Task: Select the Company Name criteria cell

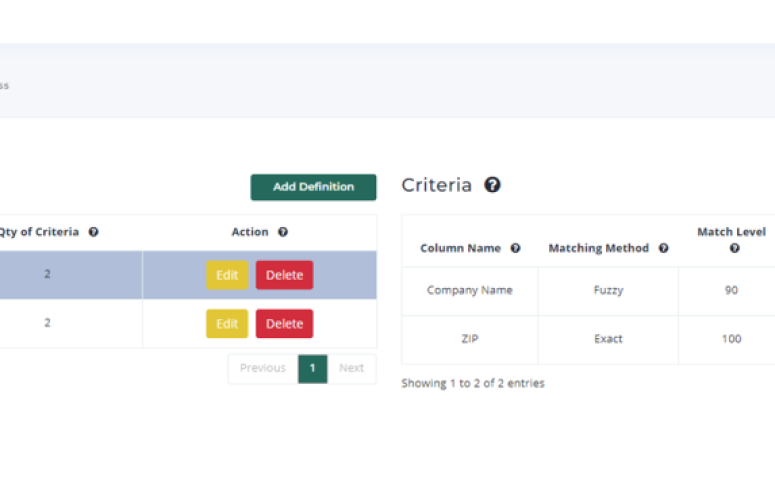Action: 469,290
